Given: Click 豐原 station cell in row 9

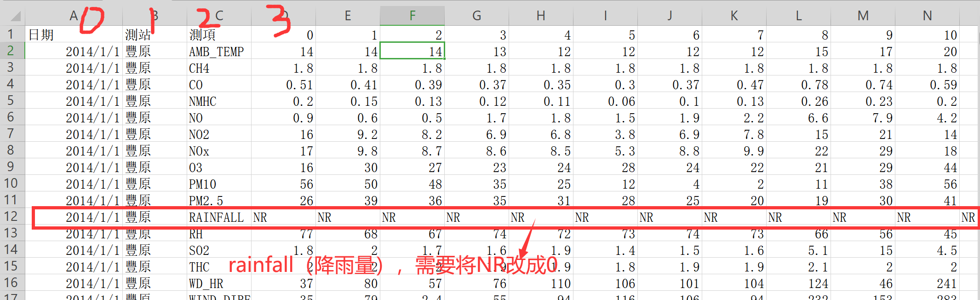Looking at the screenshot, I should pyautogui.click(x=155, y=167).
